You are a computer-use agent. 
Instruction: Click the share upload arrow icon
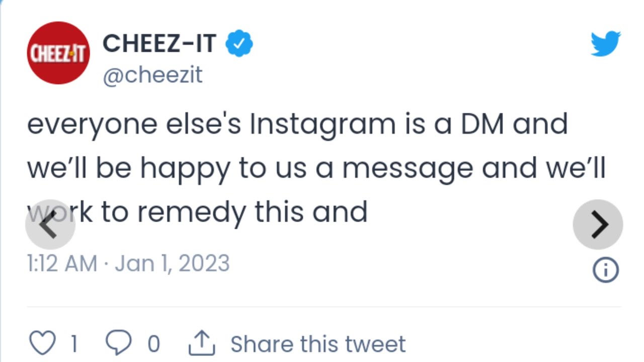pyautogui.click(x=202, y=343)
